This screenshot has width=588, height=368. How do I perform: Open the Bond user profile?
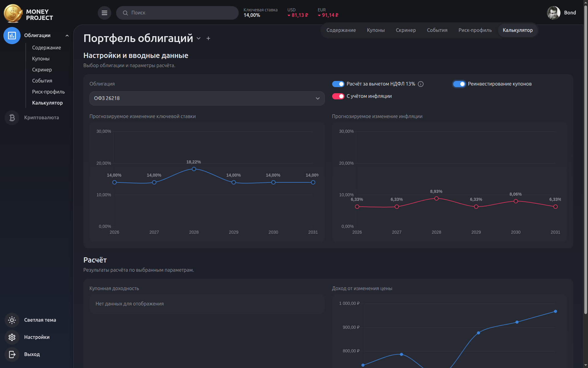561,13
